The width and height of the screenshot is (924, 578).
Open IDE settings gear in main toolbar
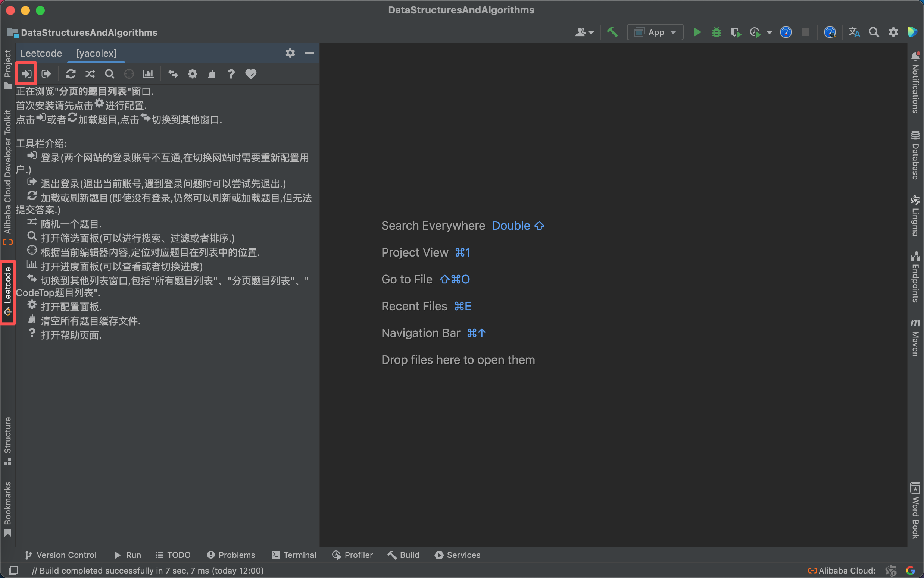tap(893, 32)
